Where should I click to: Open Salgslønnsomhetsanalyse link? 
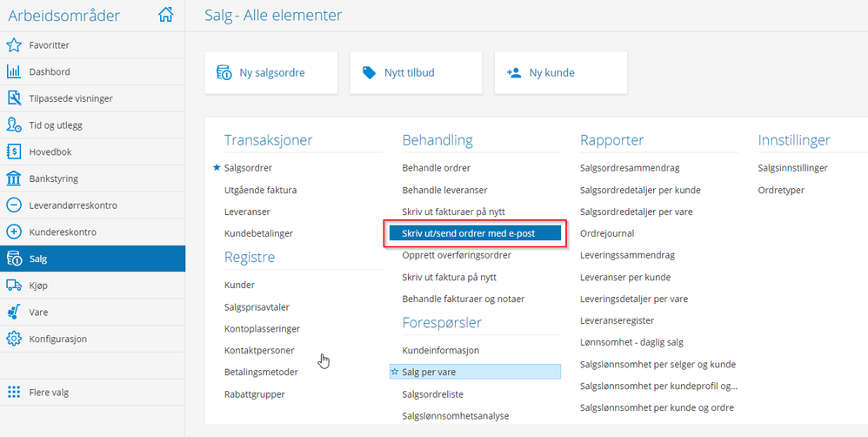[456, 416]
